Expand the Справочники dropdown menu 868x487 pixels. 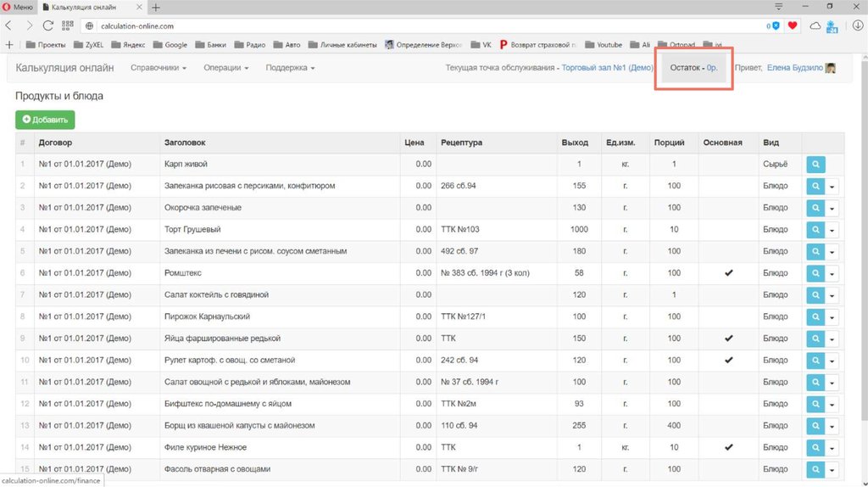point(159,68)
